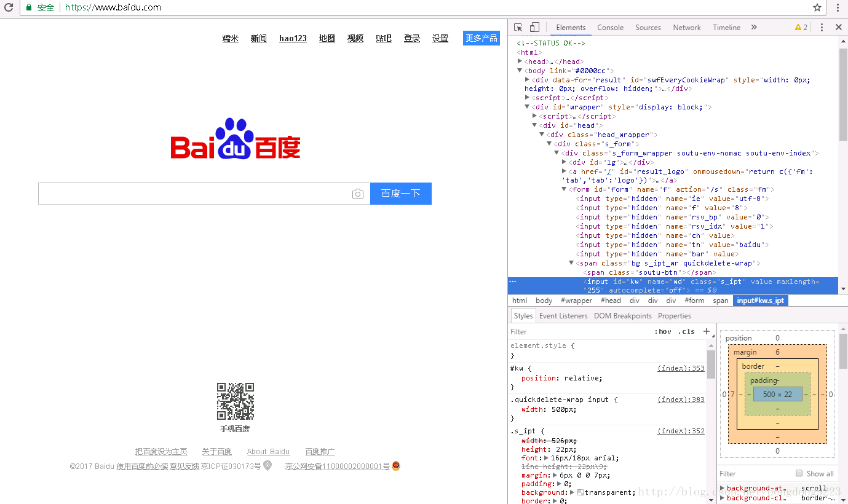848x504 pixels.
Task: Select the Elements tab
Action: (x=571, y=28)
